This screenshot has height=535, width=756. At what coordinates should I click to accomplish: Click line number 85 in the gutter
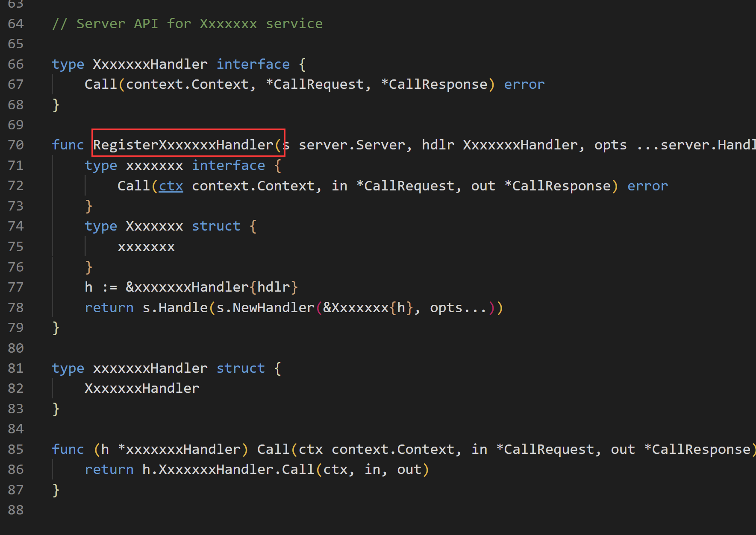click(16, 449)
